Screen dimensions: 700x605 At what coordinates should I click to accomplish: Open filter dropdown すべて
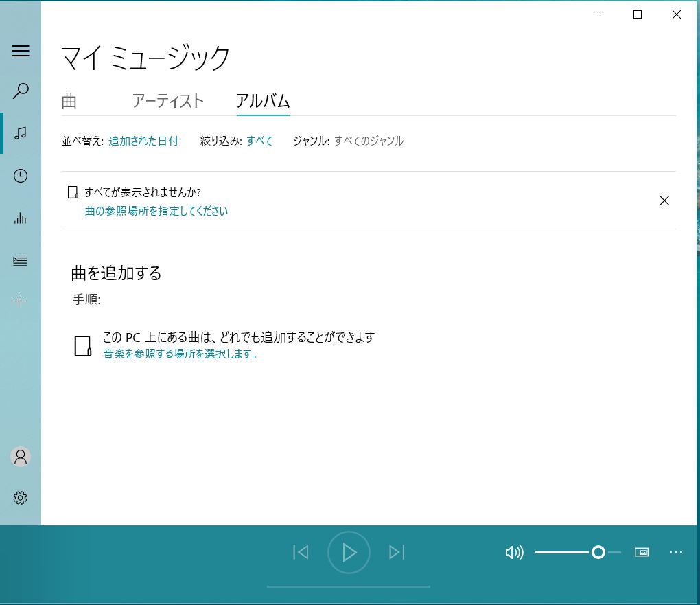point(259,141)
